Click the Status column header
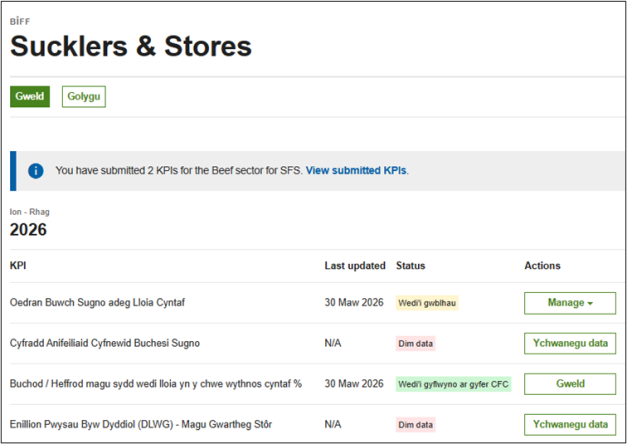627x444 pixels. [410, 266]
